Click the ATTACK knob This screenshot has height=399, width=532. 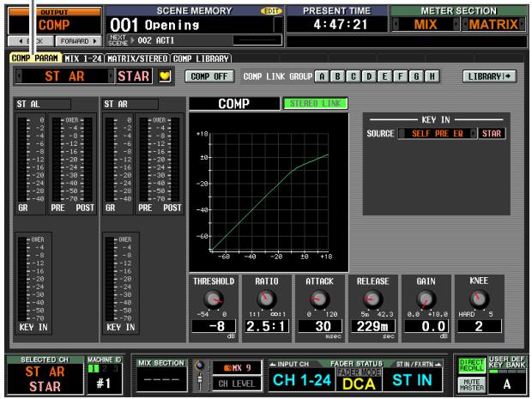tap(319, 299)
